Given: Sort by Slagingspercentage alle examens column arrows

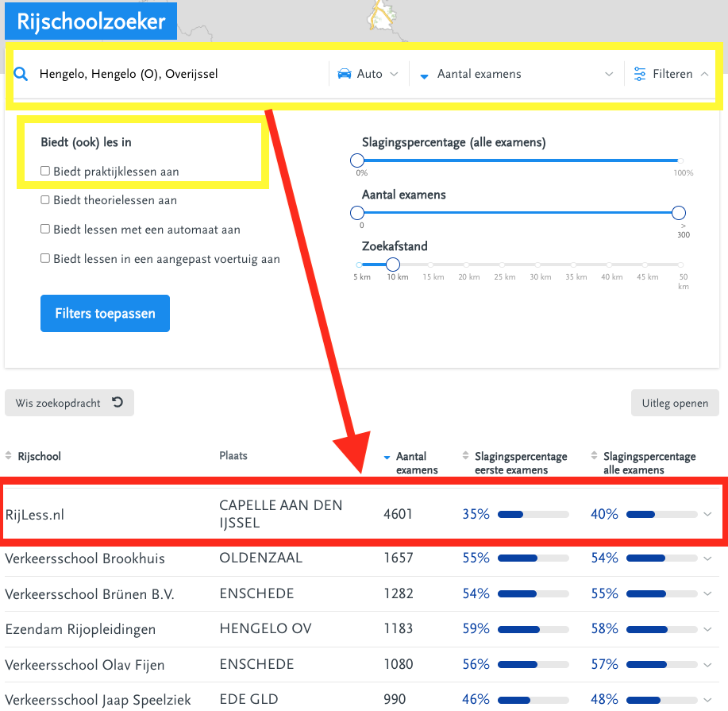Looking at the screenshot, I should click(595, 455).
